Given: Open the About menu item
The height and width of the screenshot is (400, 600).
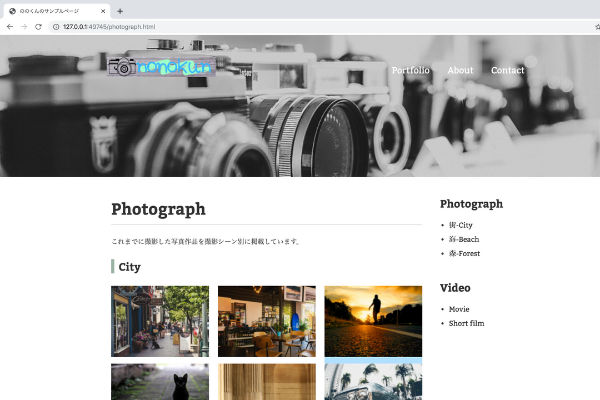Looking at the screenshot, I should [460, 70].
